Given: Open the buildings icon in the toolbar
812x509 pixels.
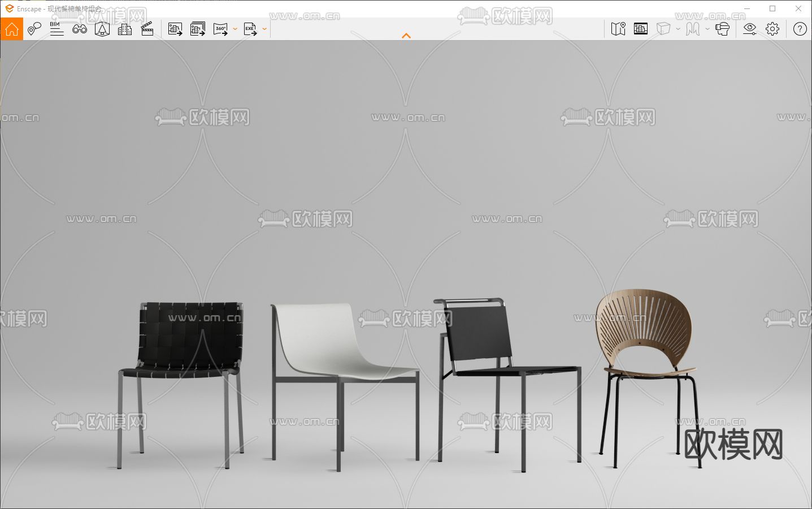Looking at the screenshot, I should pos(125,29).
